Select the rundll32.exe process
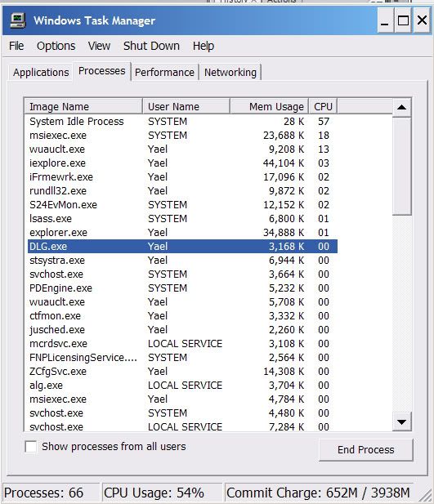 (x=182, y=191)
